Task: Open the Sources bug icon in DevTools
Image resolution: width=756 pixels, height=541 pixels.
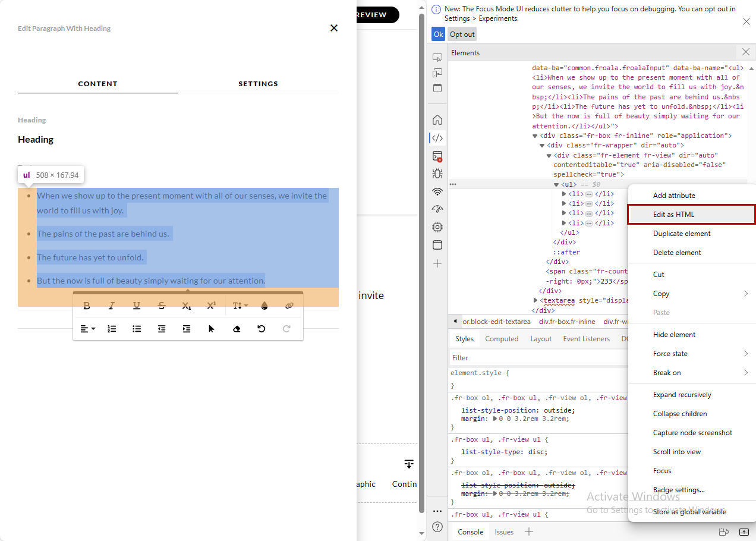Action: click(x=437, y=174)
